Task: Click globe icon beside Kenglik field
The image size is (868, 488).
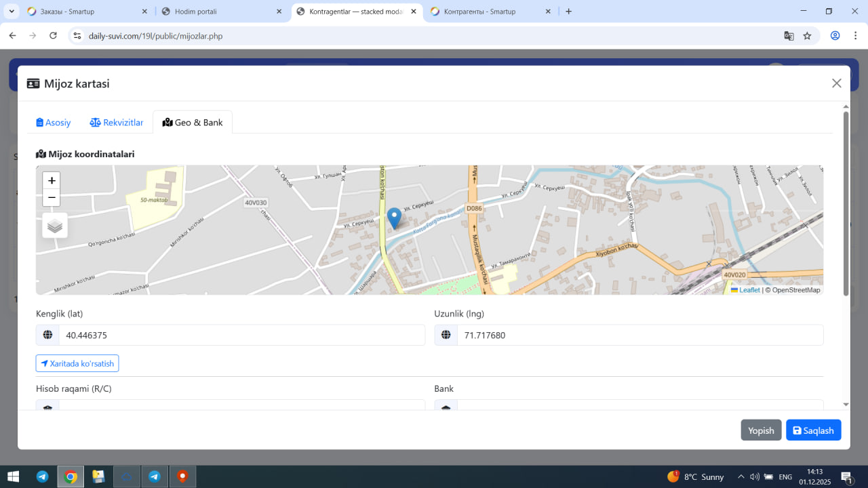Action: coord(47,335)
